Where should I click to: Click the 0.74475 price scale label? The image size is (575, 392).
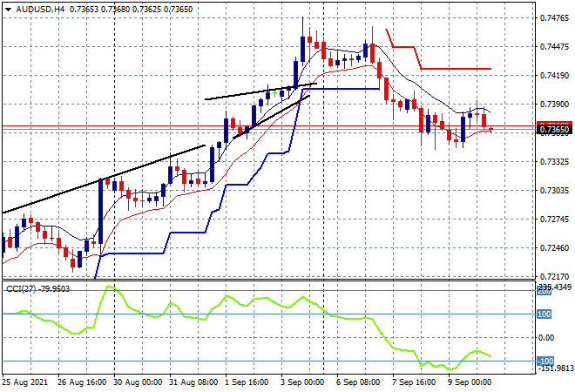554,46
